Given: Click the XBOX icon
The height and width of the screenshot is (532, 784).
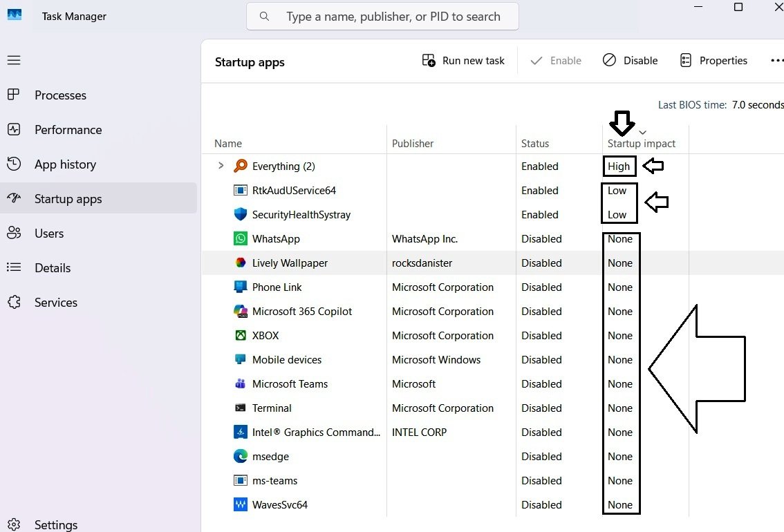Looking at the screenshot, I should coord(241,335).
